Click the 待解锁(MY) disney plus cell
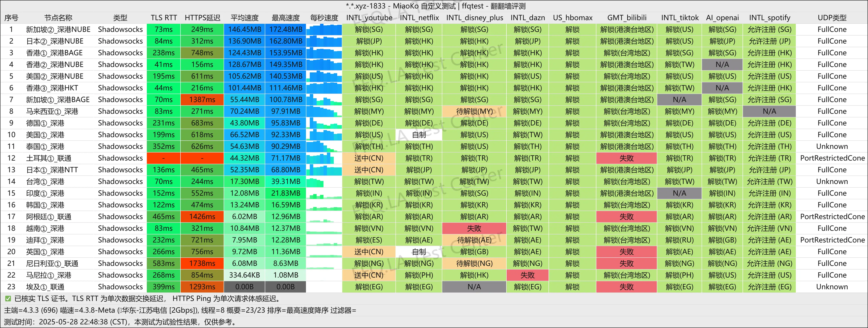 pyautogui.click(x=474, y=111)
